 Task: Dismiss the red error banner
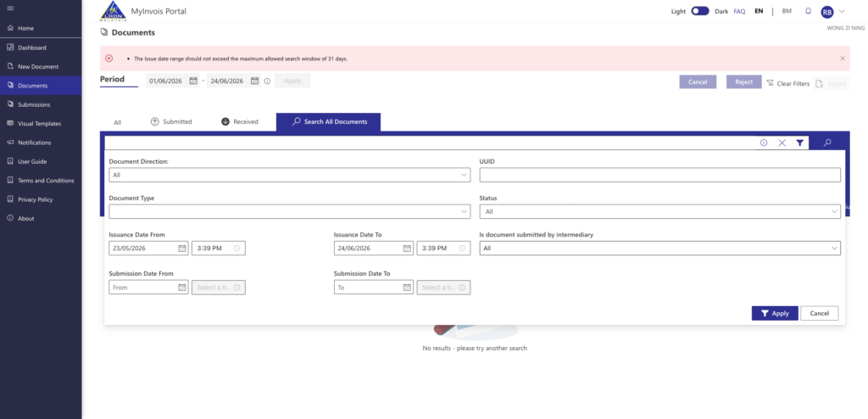pos(843,59)
